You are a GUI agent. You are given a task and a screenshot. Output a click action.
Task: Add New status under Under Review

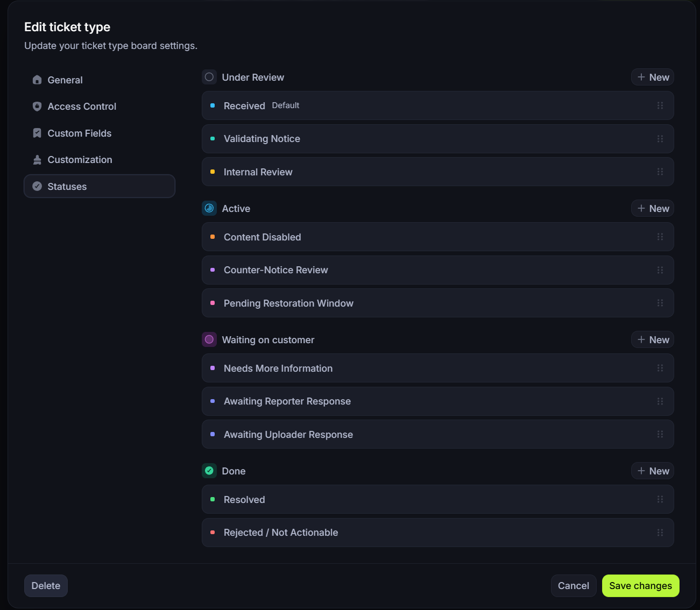[653, 77]
